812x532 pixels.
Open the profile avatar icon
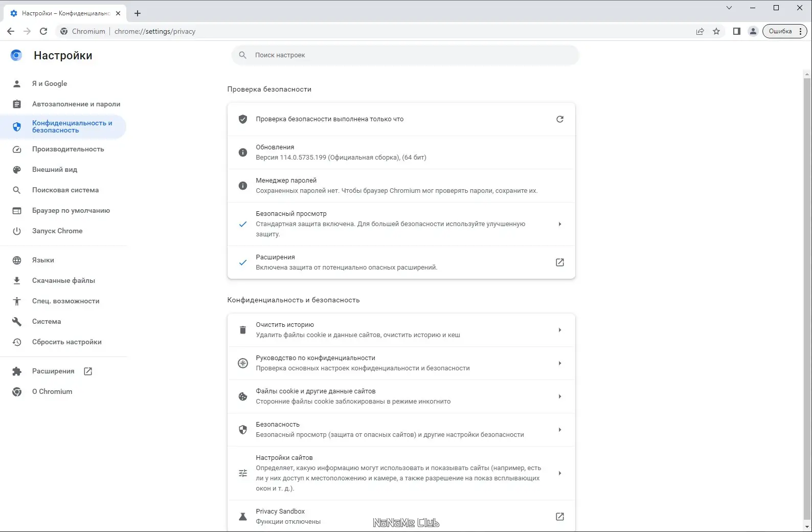click(753, 31)
